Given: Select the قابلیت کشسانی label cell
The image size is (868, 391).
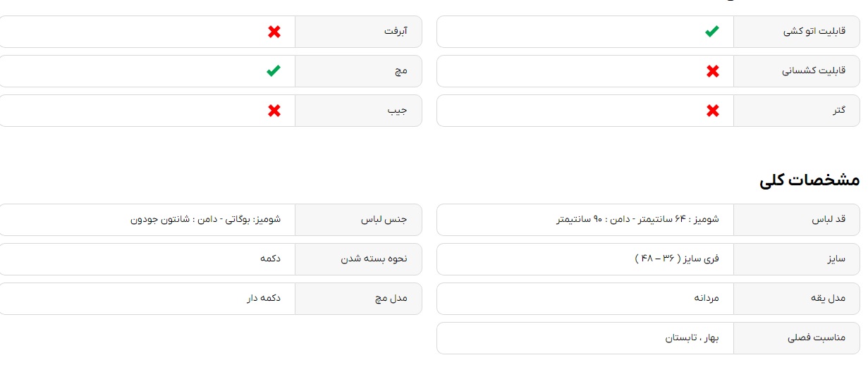Looking at the screenshot, I should pyautogui.click(x=797, y=71).
